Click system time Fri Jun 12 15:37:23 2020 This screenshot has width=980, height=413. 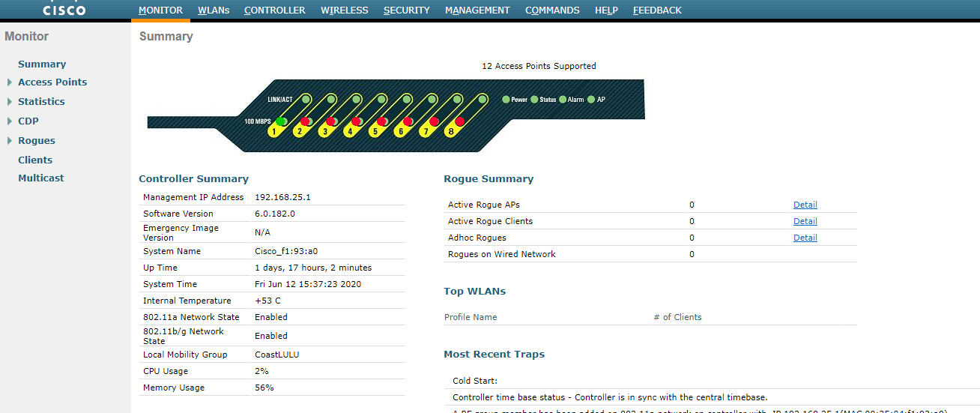click(308, 284)
